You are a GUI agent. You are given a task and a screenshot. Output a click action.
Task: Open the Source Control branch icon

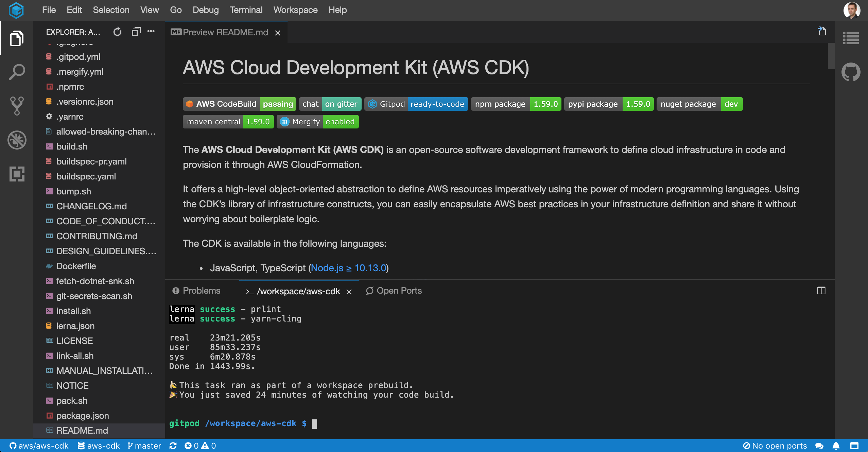(17, 106)
